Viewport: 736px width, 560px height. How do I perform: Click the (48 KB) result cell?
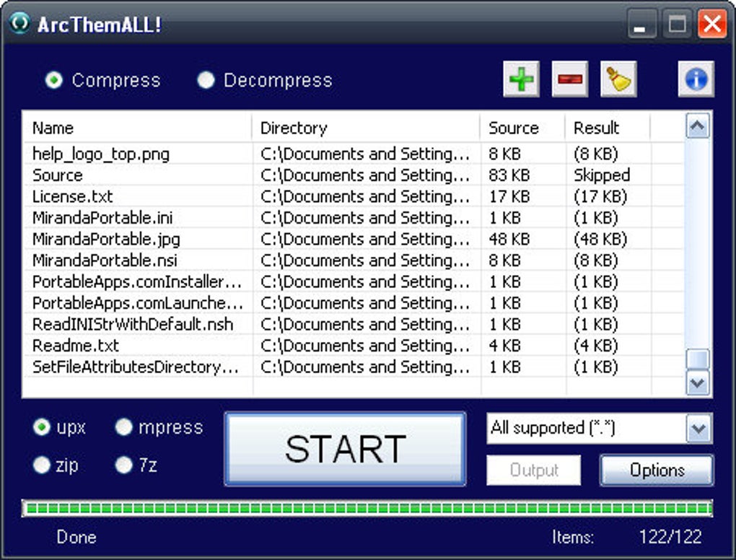click(600, 240)
